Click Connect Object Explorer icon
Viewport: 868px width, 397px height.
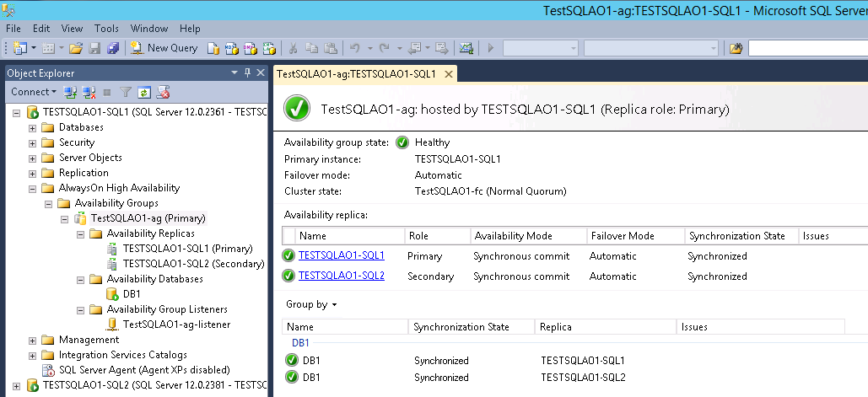71,91
